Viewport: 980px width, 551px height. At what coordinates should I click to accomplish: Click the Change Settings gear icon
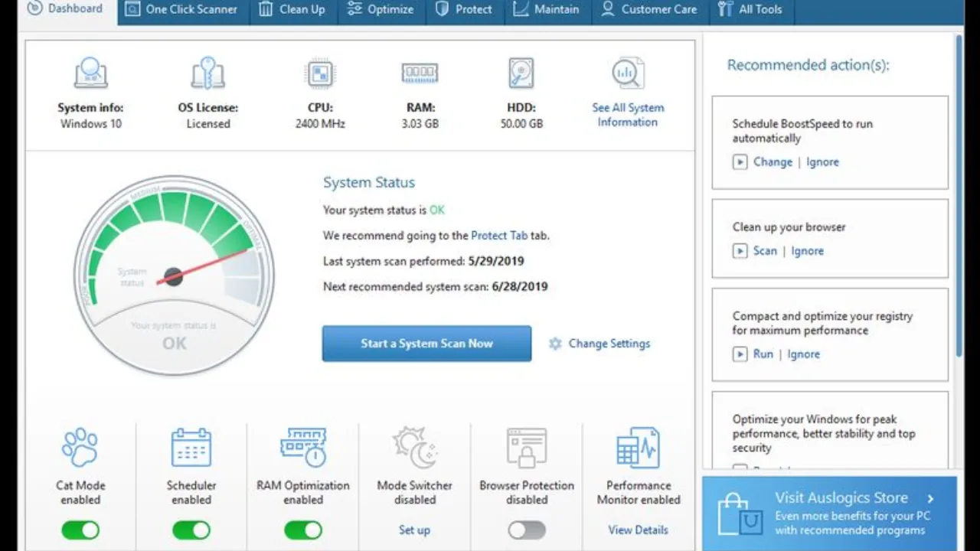556,344
